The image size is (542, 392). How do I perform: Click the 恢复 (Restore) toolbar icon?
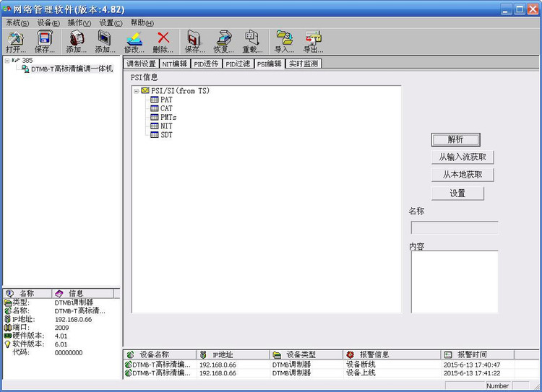(223, 41)
